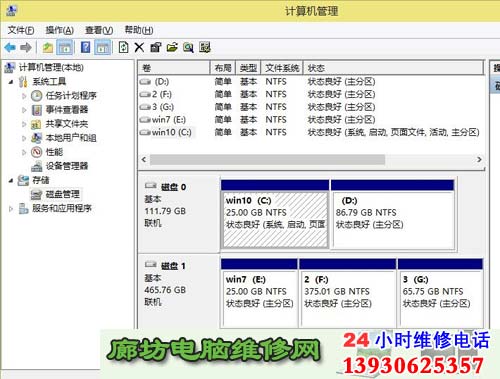Viewport: 500px width, 379px height.
Task: Click the drive icon beside (D:) in the list
Action: (x=145, y=82)
